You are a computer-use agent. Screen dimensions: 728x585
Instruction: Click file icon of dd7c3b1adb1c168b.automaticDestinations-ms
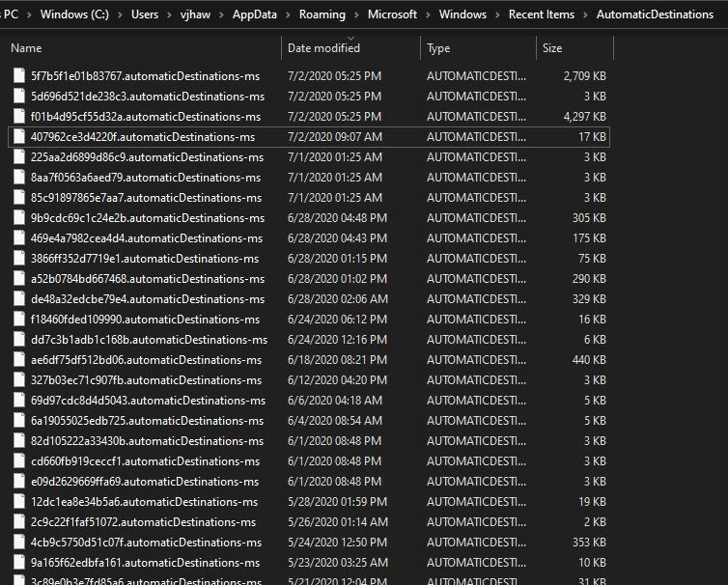19,339
